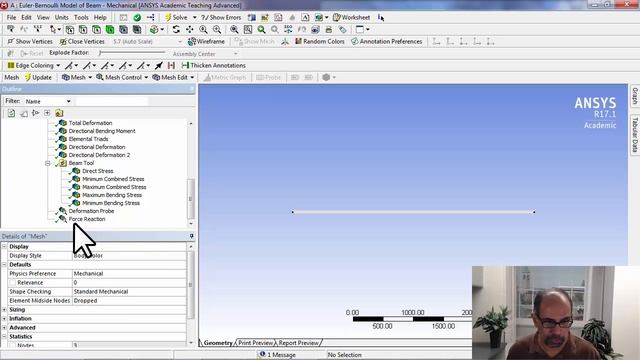The width and height of the screenshot is (640, 360).
Task: Open the Help menu
Action: [100, 18]
